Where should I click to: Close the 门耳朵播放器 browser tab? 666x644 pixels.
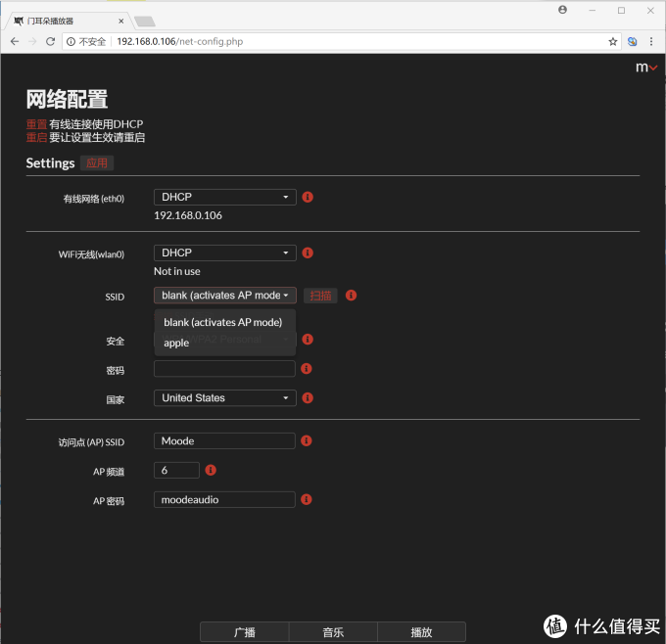click(121, 21)
